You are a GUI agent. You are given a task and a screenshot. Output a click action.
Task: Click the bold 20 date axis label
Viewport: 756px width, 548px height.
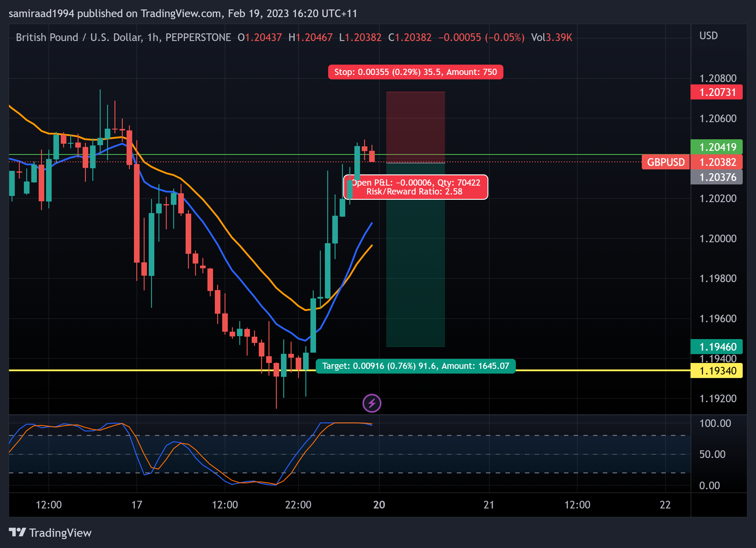pos(379,505)
